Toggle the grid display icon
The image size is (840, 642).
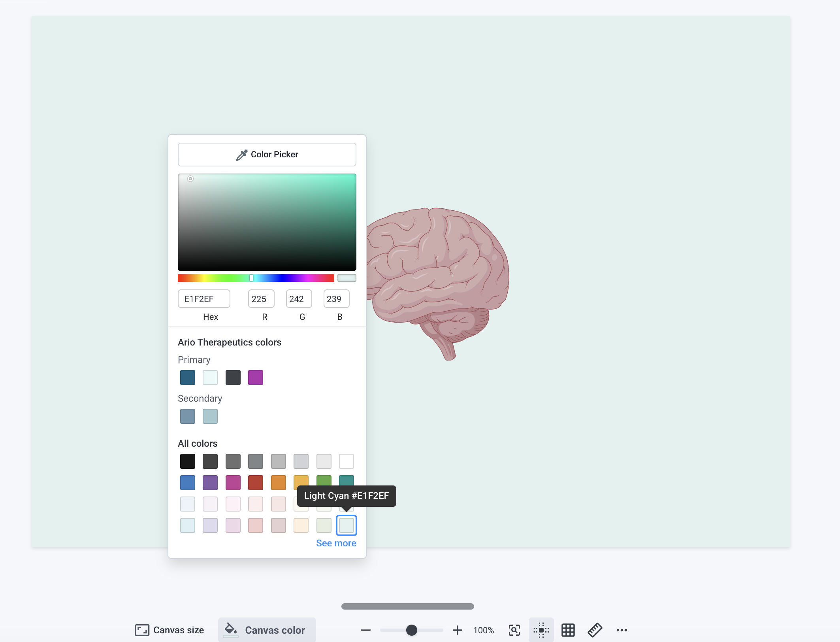[x=568, y=630]
